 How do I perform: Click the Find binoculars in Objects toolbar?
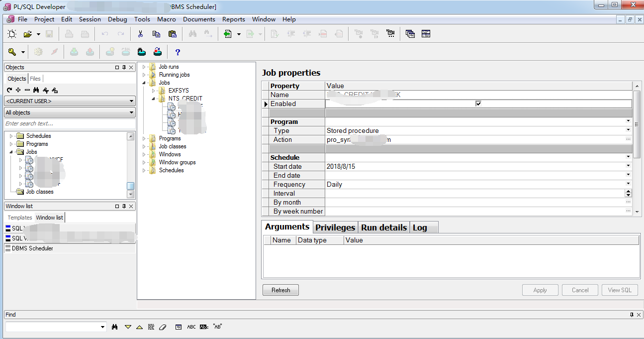point(36,90)
